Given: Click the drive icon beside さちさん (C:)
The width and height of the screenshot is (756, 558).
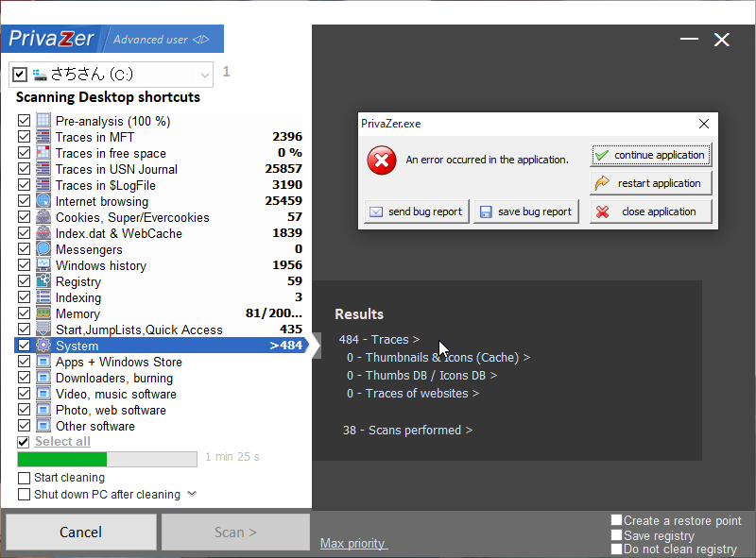Looking at the screenshot, I should (x=40, y=75).
